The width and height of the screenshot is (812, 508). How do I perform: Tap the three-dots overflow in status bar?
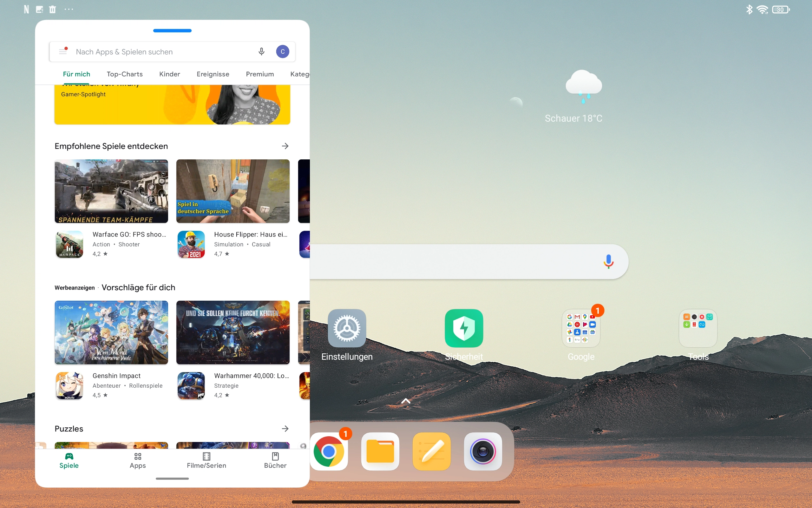pyautogui.click(x=69, y=10)
